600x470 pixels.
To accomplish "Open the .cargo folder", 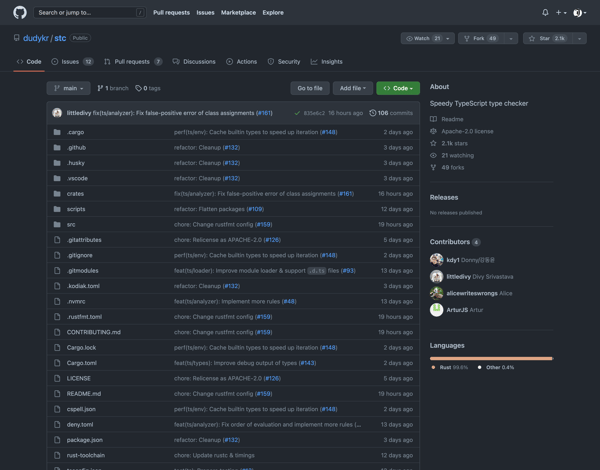I will (75, 132).
